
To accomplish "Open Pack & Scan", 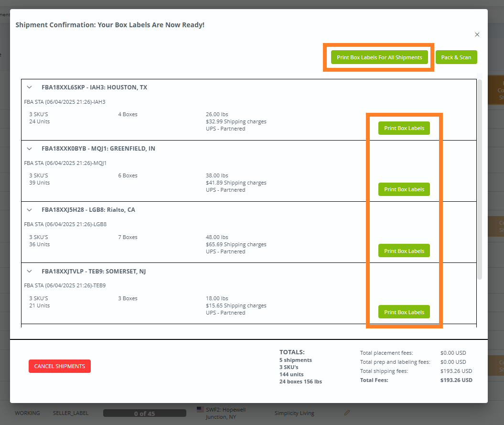I will coord(456,57).
